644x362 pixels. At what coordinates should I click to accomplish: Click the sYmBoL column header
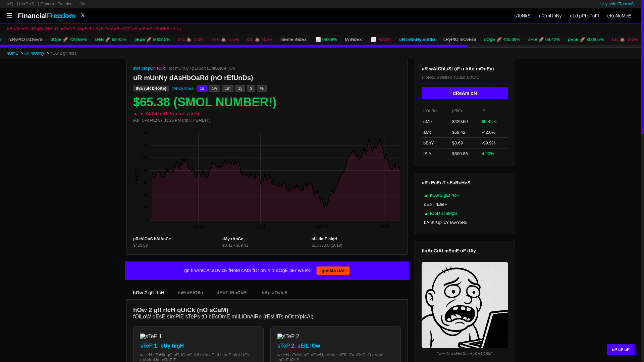pyautogui.click(x=431, y=111)
